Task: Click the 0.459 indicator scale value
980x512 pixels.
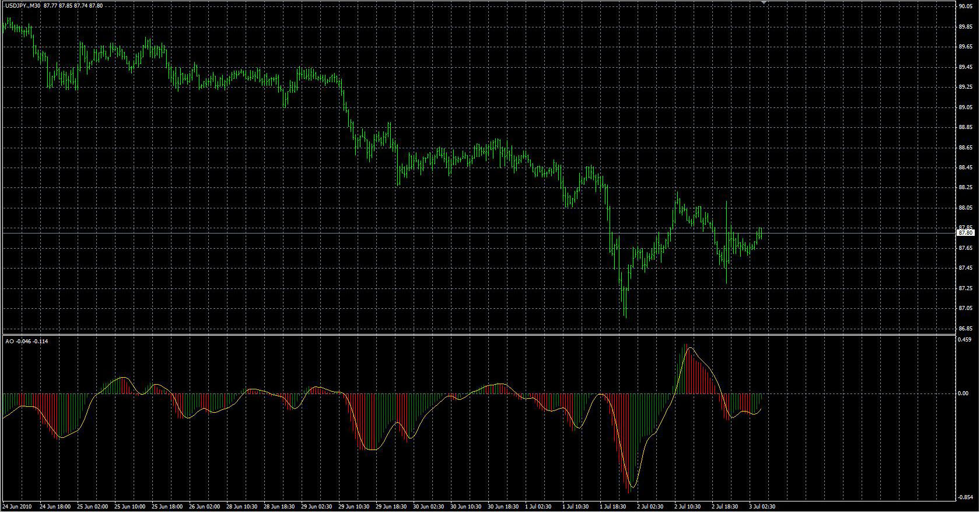Action: pos(965,339)
